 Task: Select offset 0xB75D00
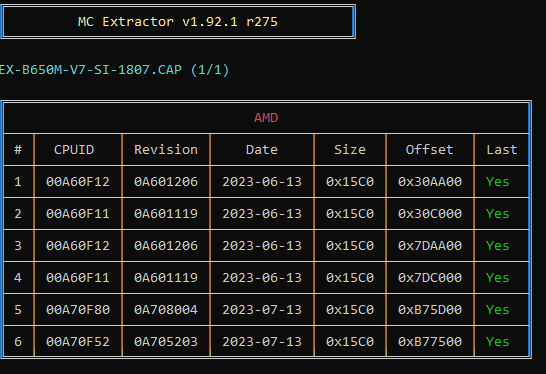[430, 310]
